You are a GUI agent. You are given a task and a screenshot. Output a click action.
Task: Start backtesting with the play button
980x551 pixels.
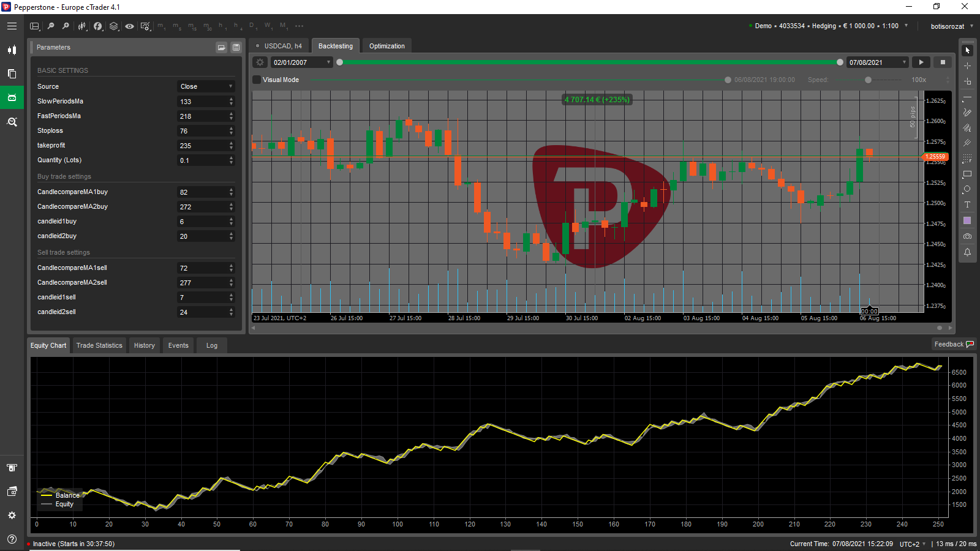[x=921, y=62]
